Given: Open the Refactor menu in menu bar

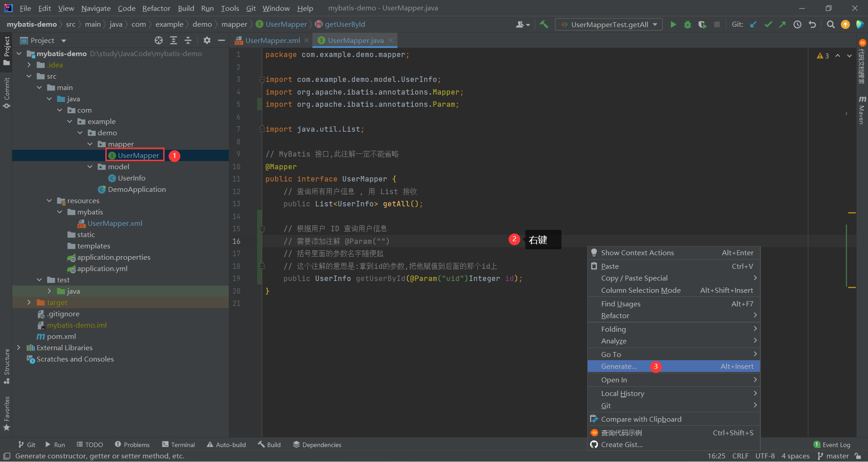Looking at the screenshot, I should (156, 8).
